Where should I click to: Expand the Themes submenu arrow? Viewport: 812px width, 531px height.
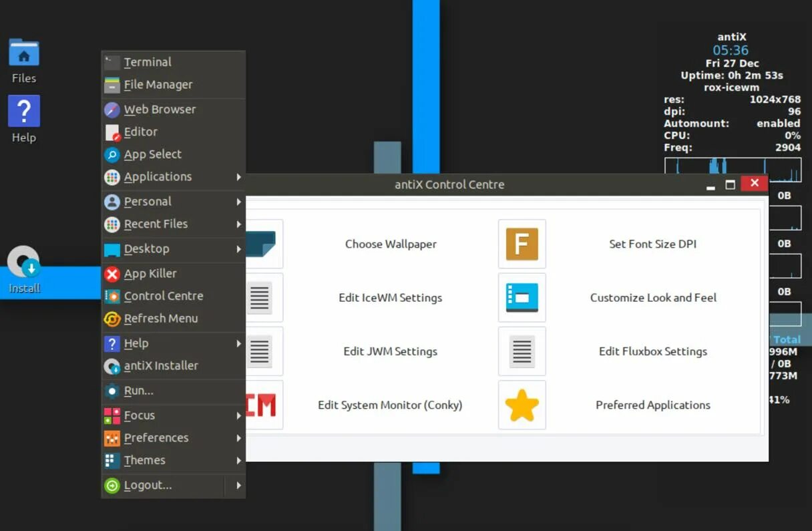coord(238,460)
